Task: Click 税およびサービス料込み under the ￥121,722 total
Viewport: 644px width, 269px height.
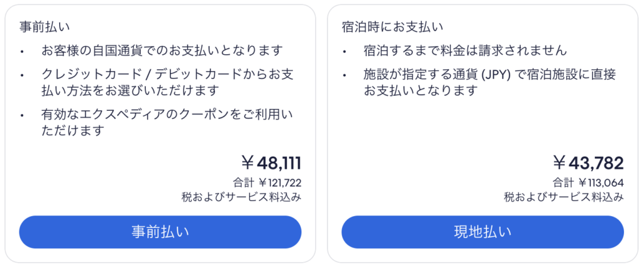Action: 241,197
